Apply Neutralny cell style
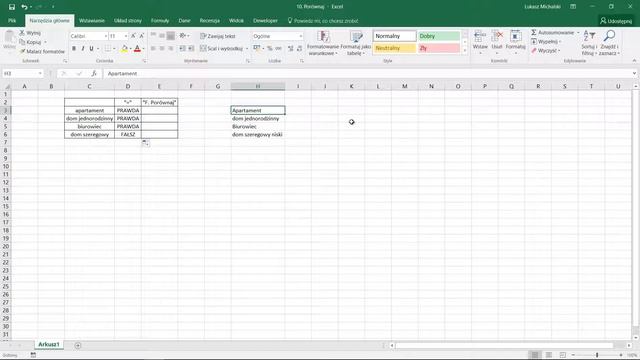 (x=394, y=48)
